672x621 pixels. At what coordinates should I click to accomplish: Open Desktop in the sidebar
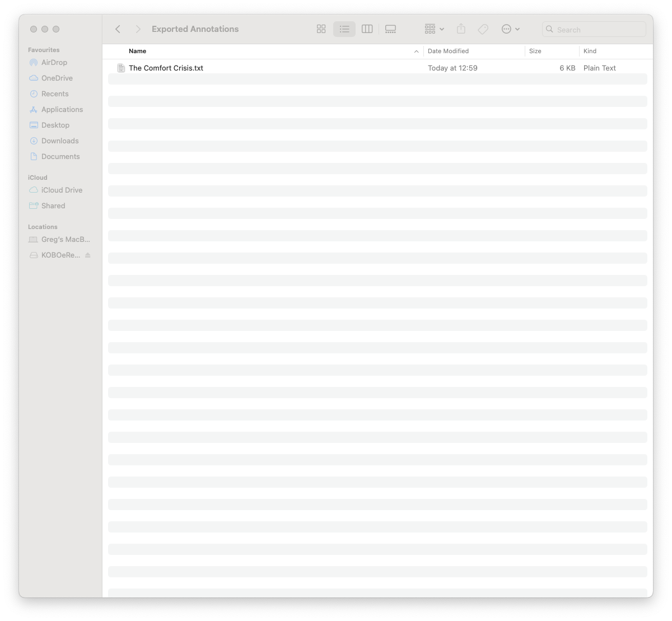coord(55,125)
